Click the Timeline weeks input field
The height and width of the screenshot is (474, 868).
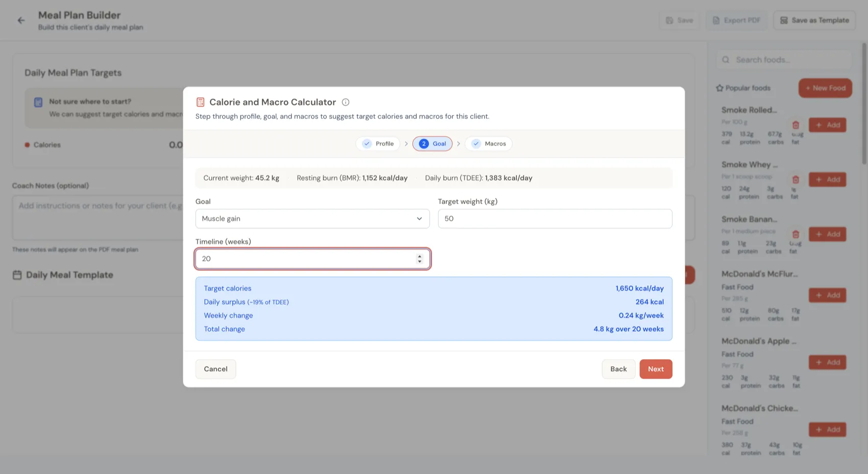click(312, 259)
